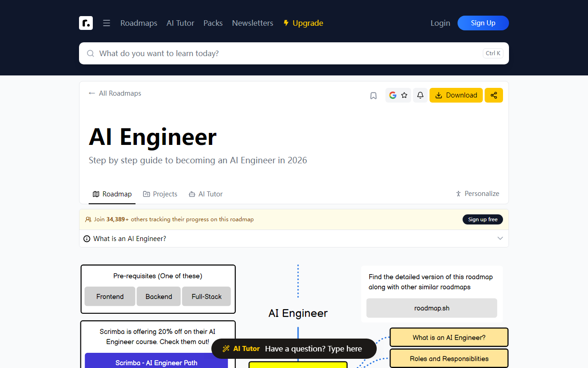Click the Sign up free button
This screenshot has height=368, width=588.
click(x=483, y=219)
